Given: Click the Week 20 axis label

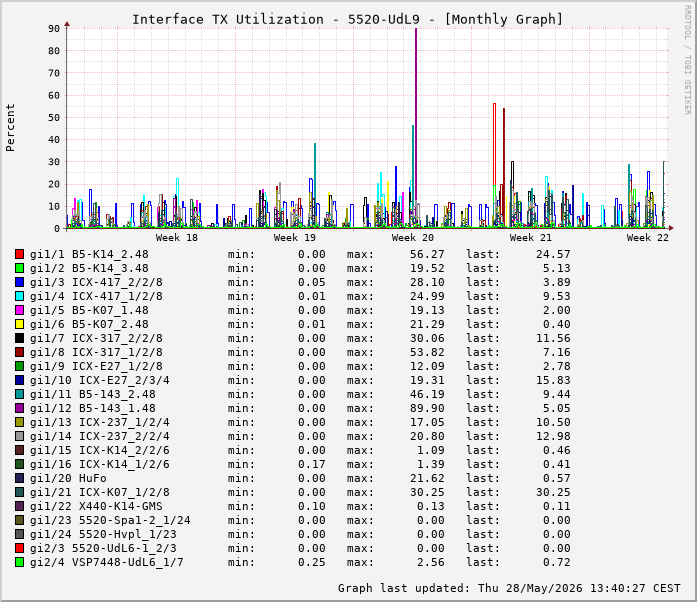Looking at the screenshot, I should [413, 237].
